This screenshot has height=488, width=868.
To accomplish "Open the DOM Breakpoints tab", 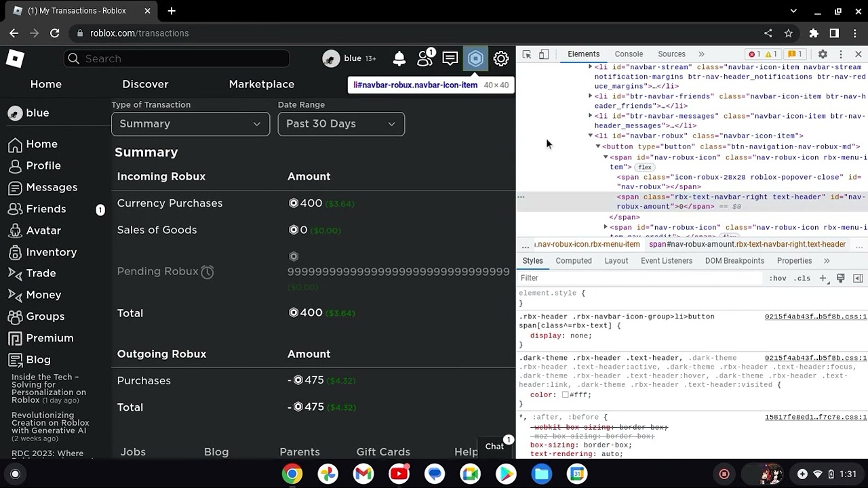I will 734,261.
